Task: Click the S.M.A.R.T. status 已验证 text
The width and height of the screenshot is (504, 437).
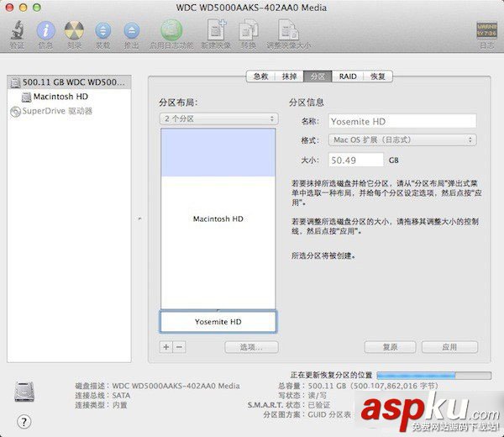Action: click(319, 405)
